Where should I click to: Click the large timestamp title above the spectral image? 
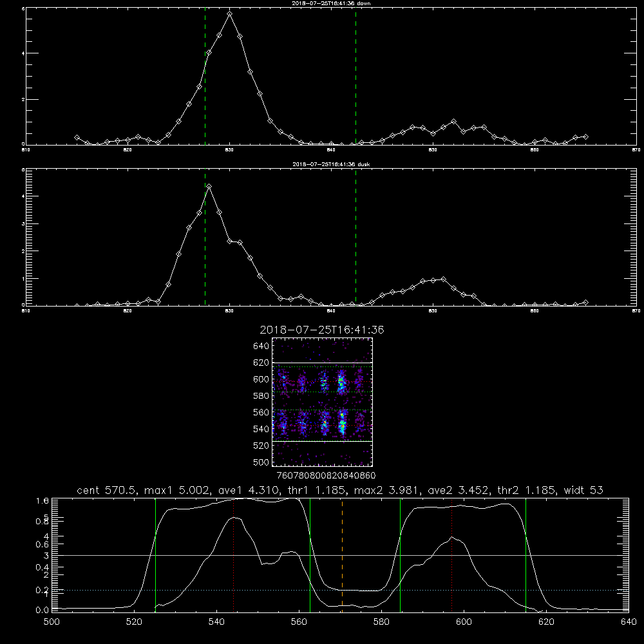322,330
